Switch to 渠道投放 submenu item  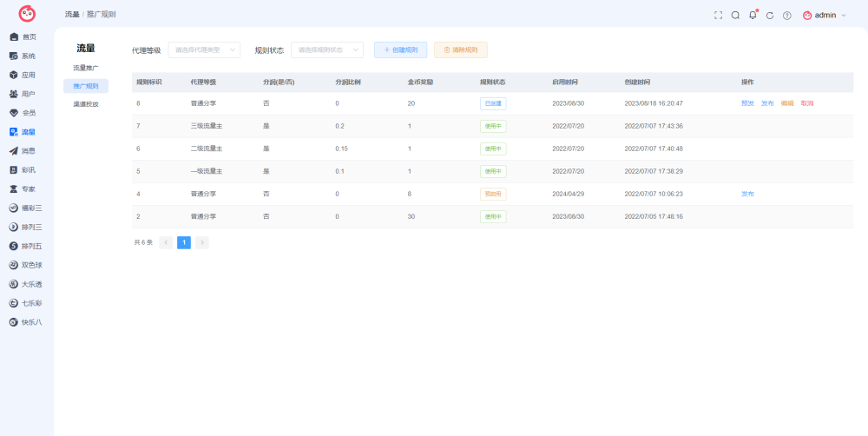86,103
